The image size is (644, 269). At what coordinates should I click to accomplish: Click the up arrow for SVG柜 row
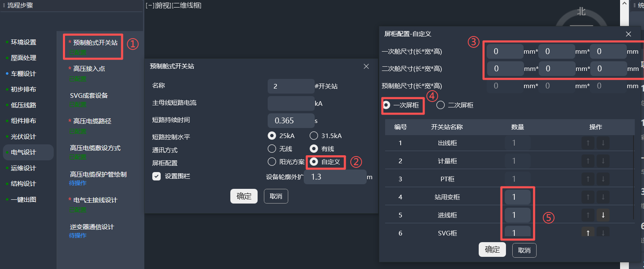[588, 232]
